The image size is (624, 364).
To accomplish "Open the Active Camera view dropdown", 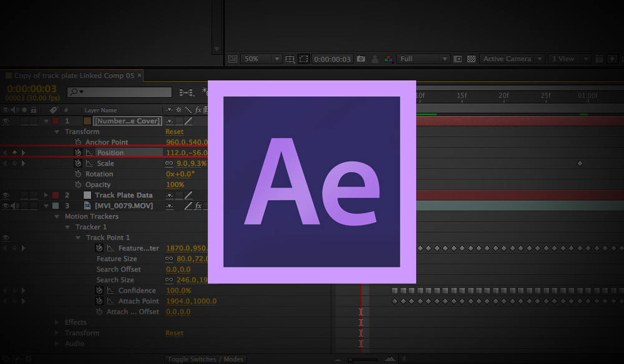I will [x=512, y=59].
